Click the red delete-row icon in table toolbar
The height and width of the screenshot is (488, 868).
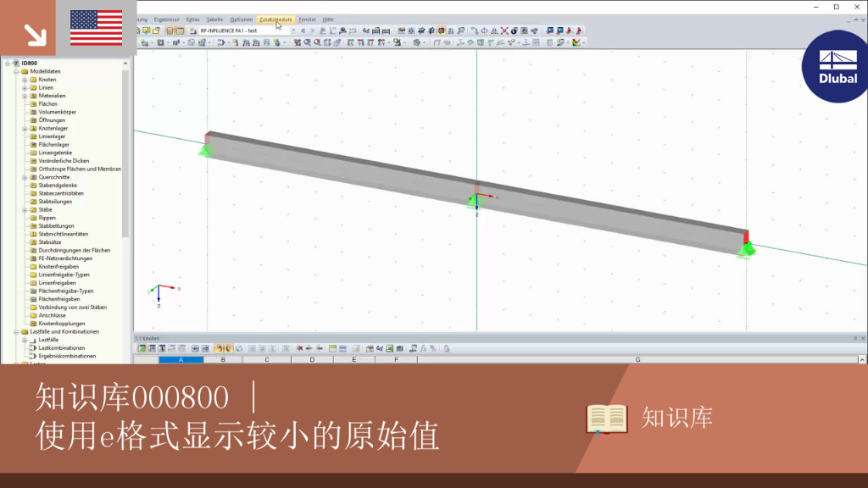[300, 348]
